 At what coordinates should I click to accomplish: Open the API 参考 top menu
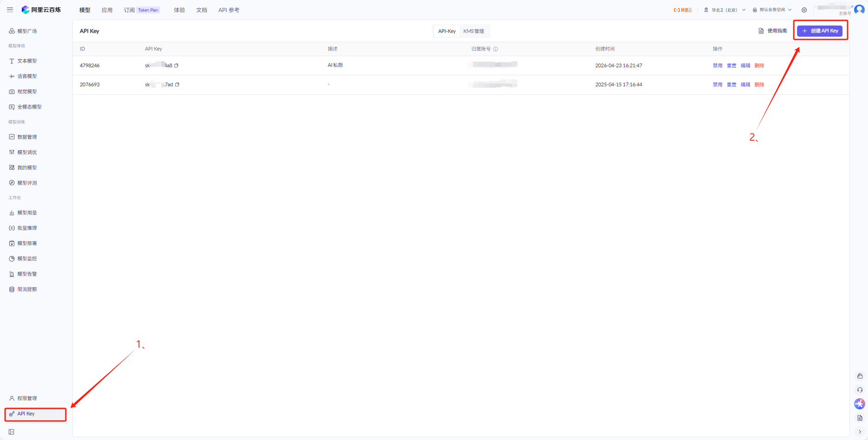pyautogui.click(x=229, y=10)
